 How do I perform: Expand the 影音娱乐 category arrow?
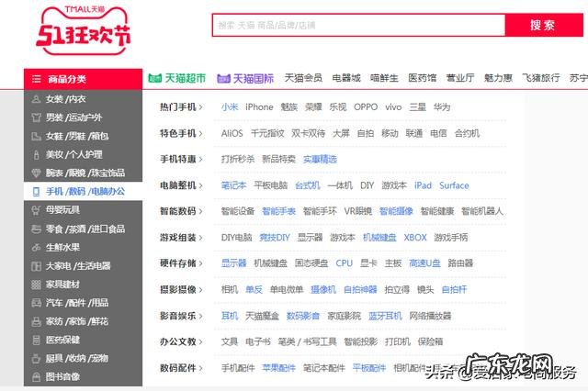tap(201, 316)
